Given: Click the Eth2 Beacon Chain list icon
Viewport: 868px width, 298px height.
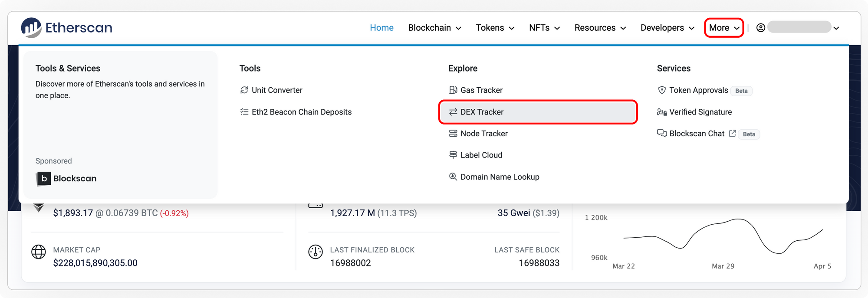Looking at the screenshot, I should [244, 112].
